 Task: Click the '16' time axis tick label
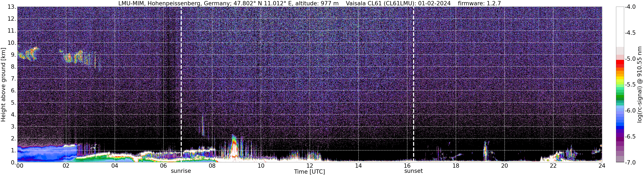(x=407, y=166)
